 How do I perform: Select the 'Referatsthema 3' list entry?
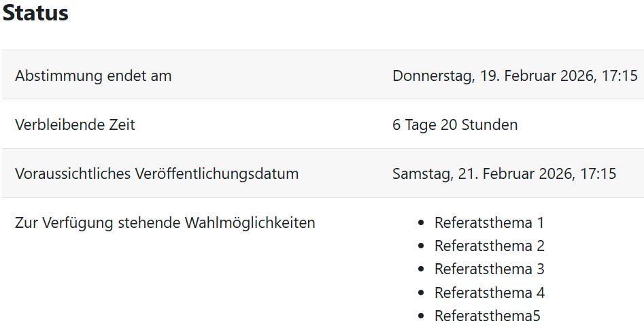coord(489,269)
